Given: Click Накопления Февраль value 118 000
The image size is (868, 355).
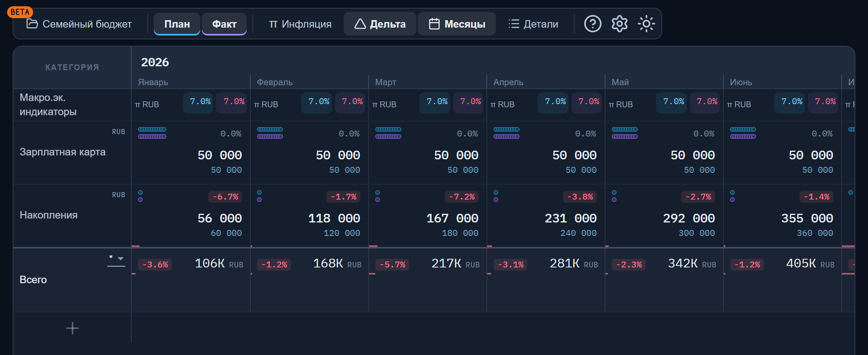Looking at the screenshot, I should pyautogui.click(x=334, y=219).
